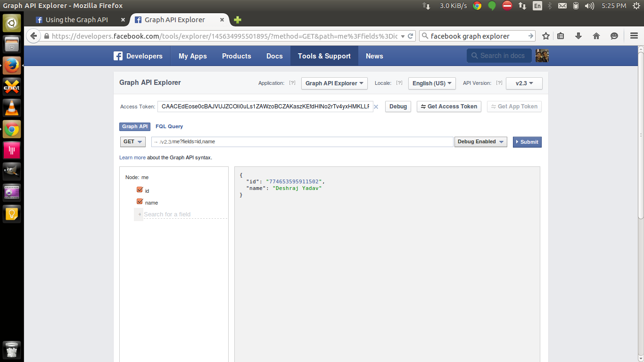644x362 pixels.
Task: Click the Debug button
Action: [x=398, y=107]
